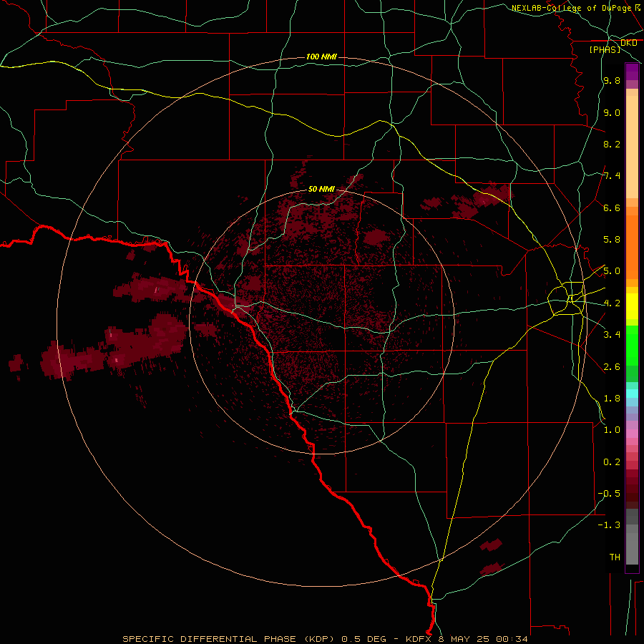Viewport: 644px width, 644px height.
Task: Click the 1.0 value on the color scale
Action: 612,430
